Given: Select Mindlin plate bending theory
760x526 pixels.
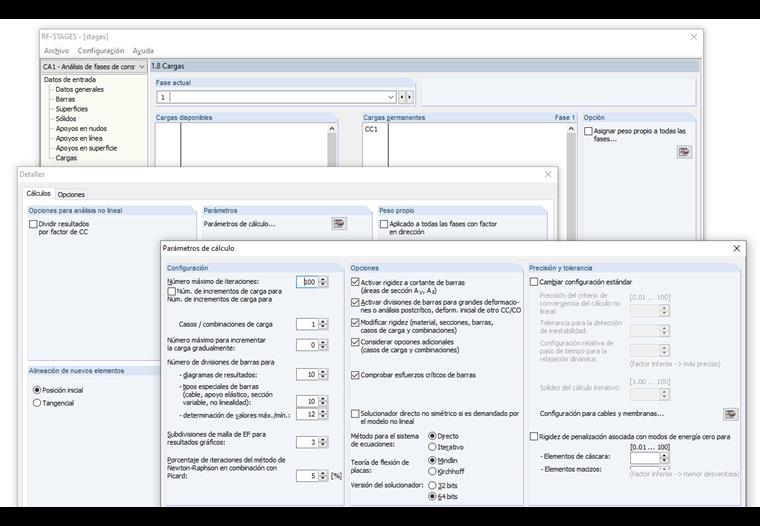Looking at the screenshot, I should click(x=432, y=460).
